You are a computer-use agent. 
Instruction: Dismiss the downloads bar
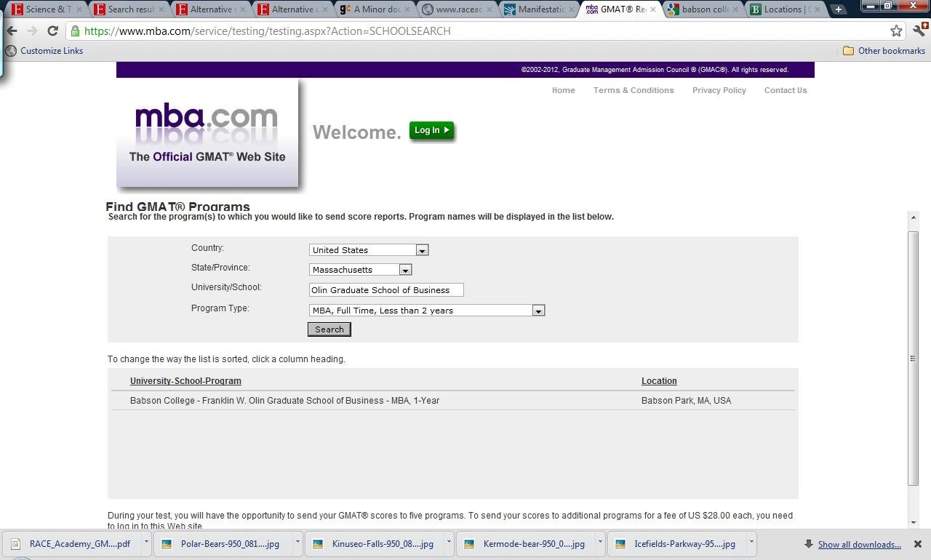coord(918,544)
